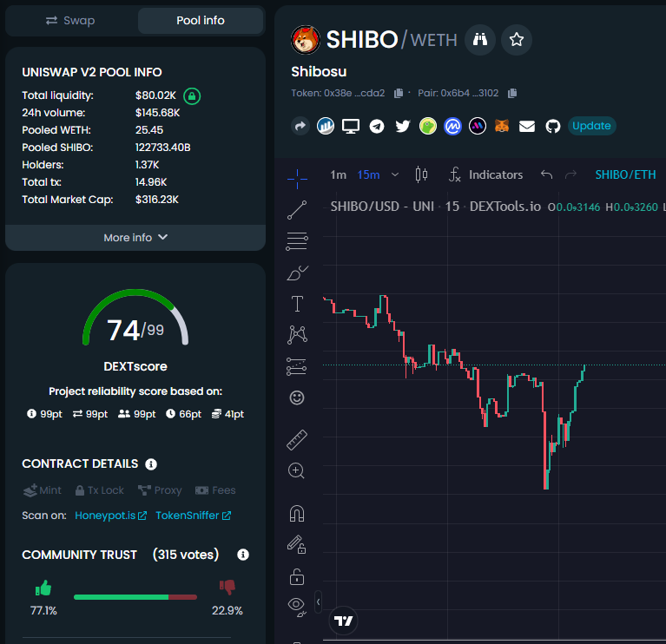The height and width of the screenshot is (644, 666).
Task: Expand the More info section
Action: click(135, 237)
